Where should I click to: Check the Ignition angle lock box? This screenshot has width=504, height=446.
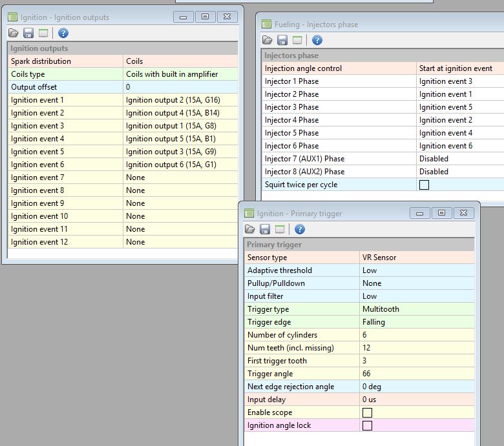[367, 425]
